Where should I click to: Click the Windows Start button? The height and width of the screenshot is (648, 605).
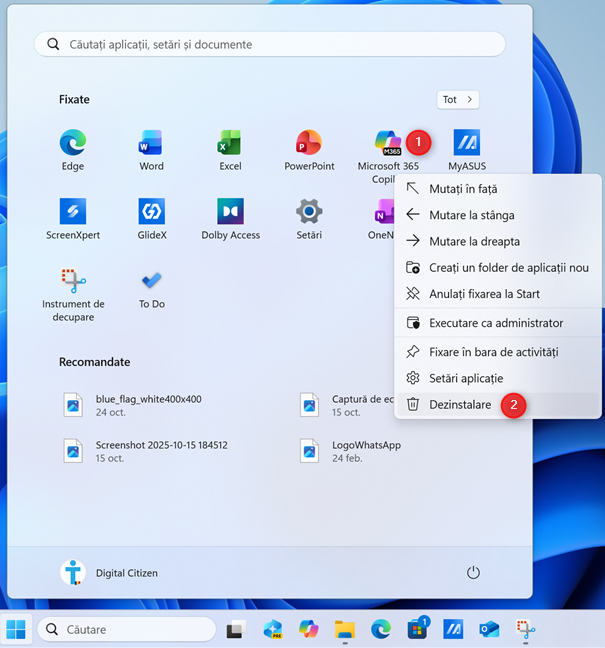point(16,629)
